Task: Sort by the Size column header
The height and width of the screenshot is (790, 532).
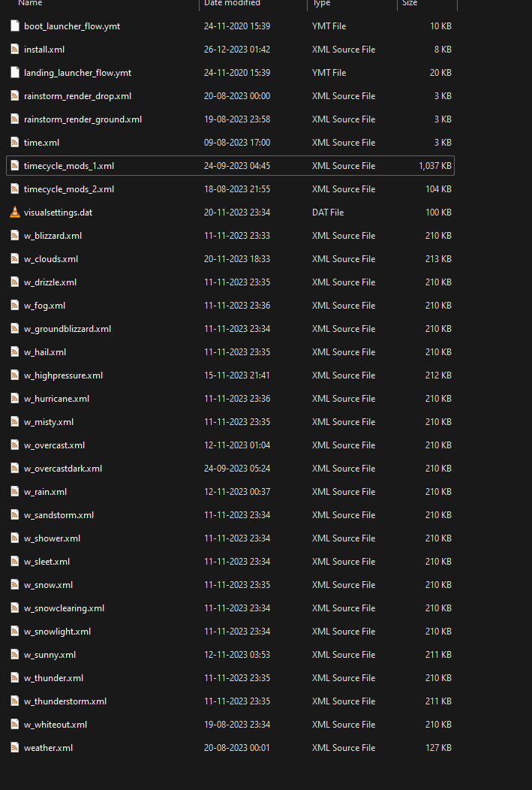Action: (410, 4)
